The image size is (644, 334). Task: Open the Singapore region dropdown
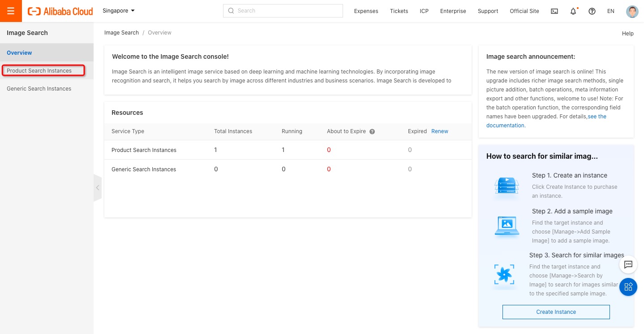(119, 11)
